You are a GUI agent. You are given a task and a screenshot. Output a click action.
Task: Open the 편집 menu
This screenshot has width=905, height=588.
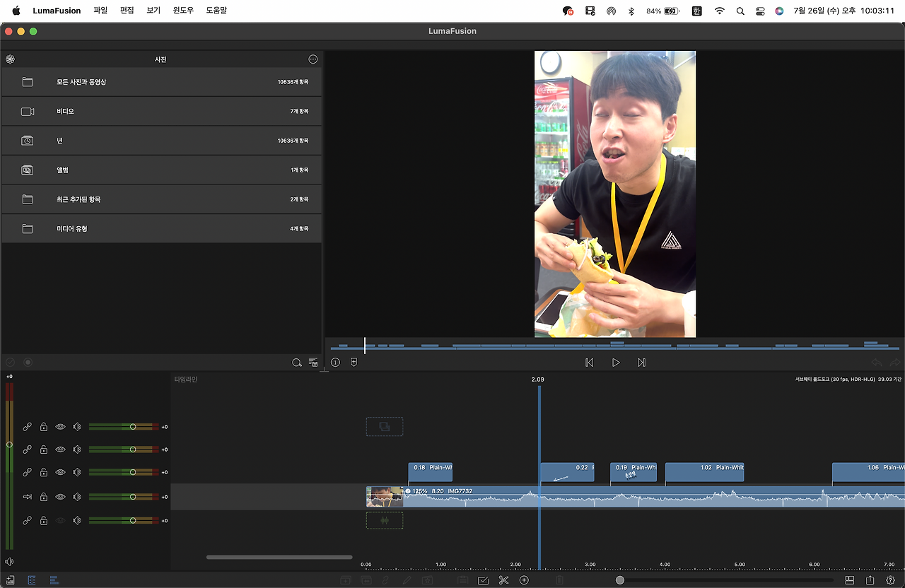click(x=127, y=11)
